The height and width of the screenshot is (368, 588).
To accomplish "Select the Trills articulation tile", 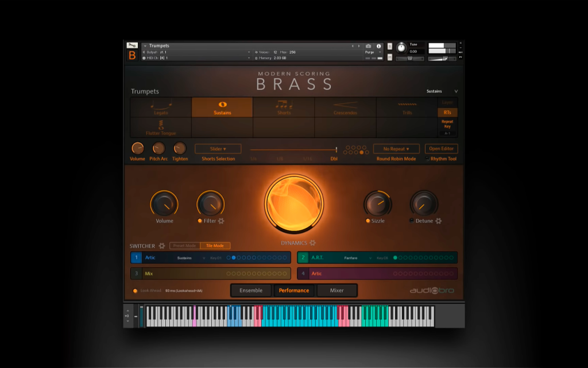I will (407, 108).
